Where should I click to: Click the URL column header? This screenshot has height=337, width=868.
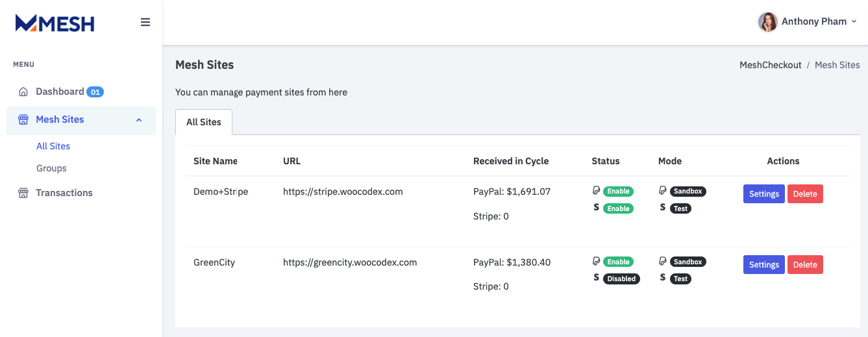(291, 161)
